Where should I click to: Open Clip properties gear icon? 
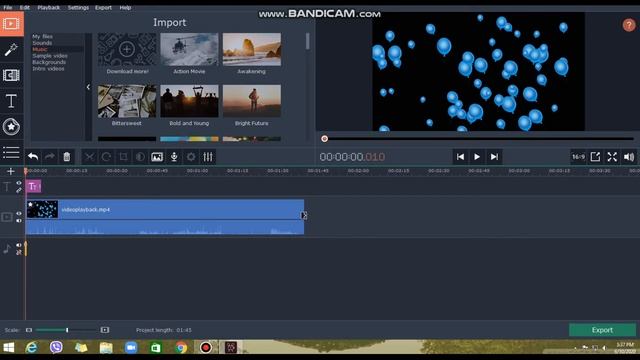[191, 157]
